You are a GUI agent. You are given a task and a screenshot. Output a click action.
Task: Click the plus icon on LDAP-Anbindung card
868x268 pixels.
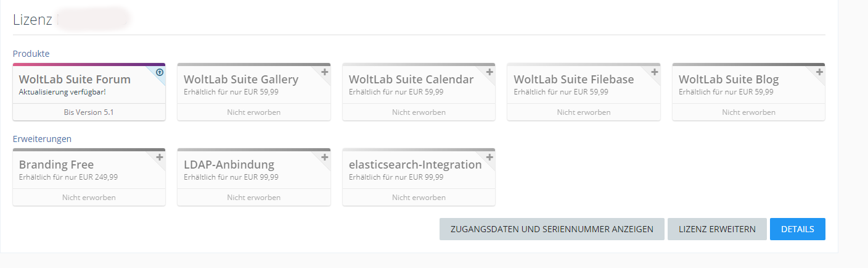point(325,157)
